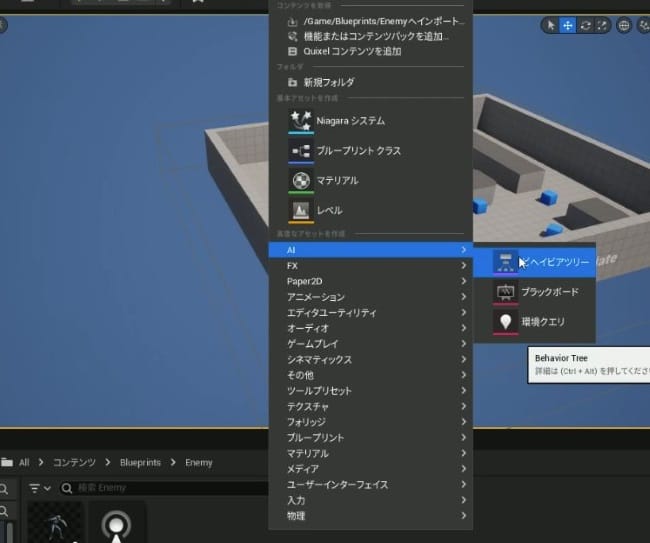650x543 pixels.
Task: Click the new folder icon
Action: pos(292,82)
